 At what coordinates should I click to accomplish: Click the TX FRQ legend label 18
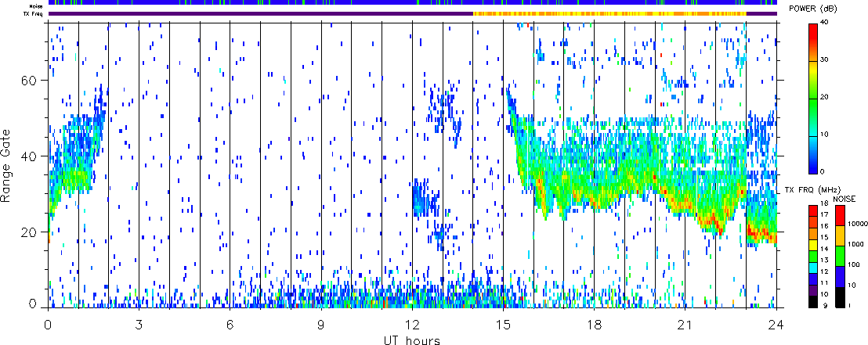[825, 203]
